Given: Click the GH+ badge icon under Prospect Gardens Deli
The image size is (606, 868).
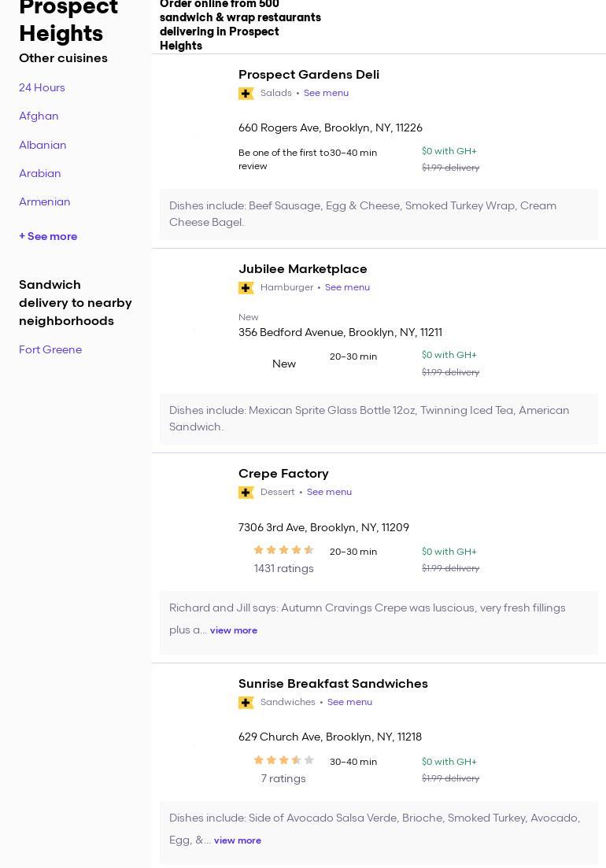Looking at the screenshot, I should coord(246,94).
